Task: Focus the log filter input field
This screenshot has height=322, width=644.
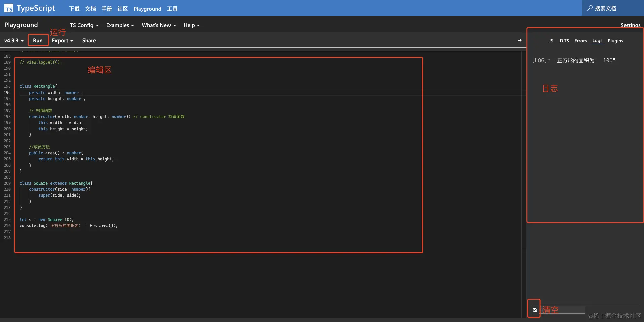Action: pos(562,310)
